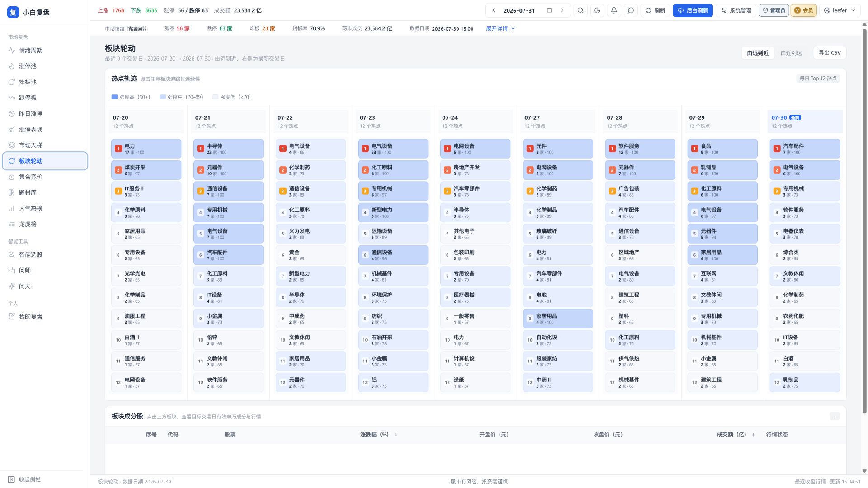The image size is (868, 488).
Task: Open notifications bell icon
Action: (614, 10)
